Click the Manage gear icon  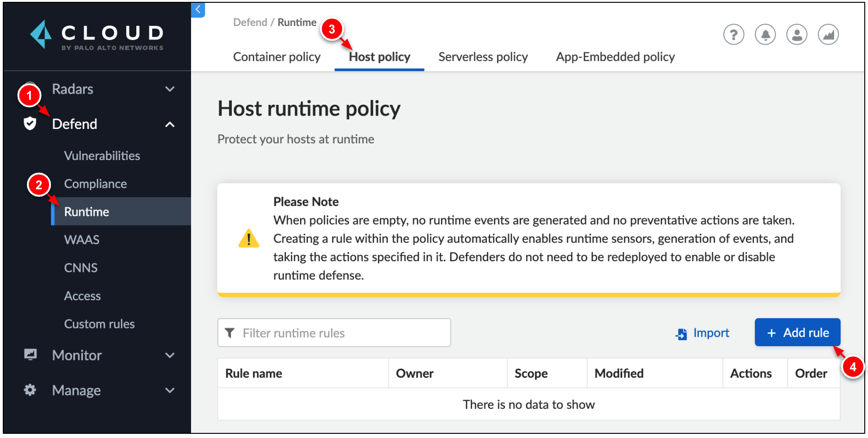tap(30, 390)
